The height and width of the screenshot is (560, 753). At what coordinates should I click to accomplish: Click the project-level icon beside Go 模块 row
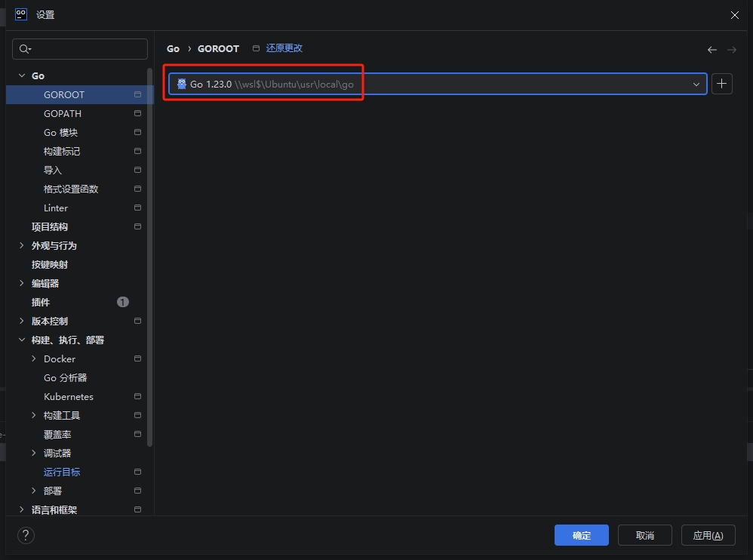pyautogui.click(x=137, y=132)
